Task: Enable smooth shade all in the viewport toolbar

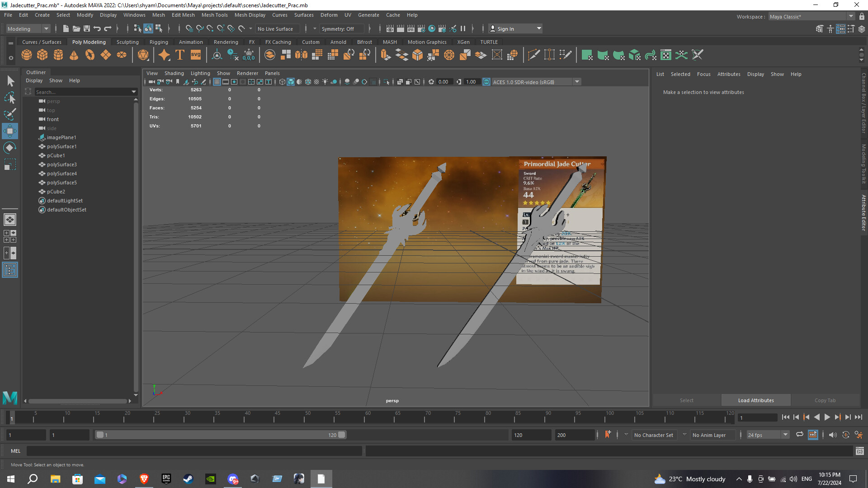Action: pos(291,82)
